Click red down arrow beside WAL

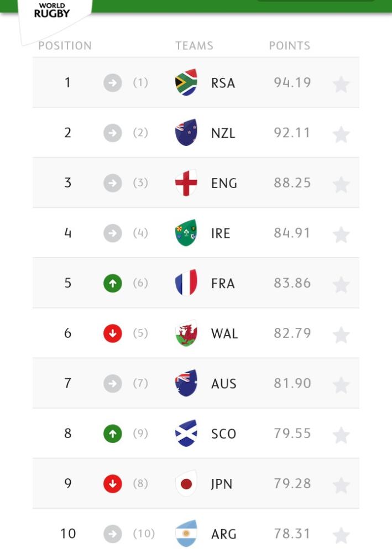112,333
